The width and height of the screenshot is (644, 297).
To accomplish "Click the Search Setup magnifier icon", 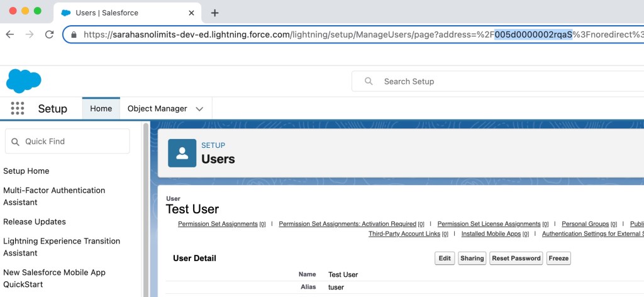I will 369,81.
